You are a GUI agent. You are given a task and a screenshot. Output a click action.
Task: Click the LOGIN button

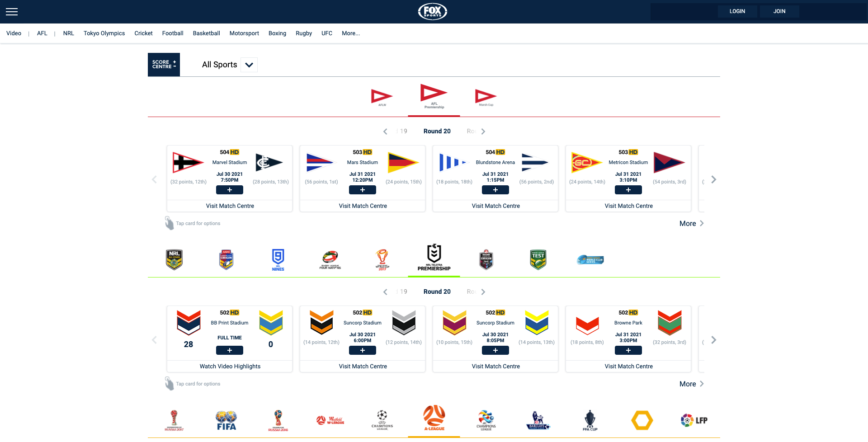pyautogui.click(x=737, y=11)
